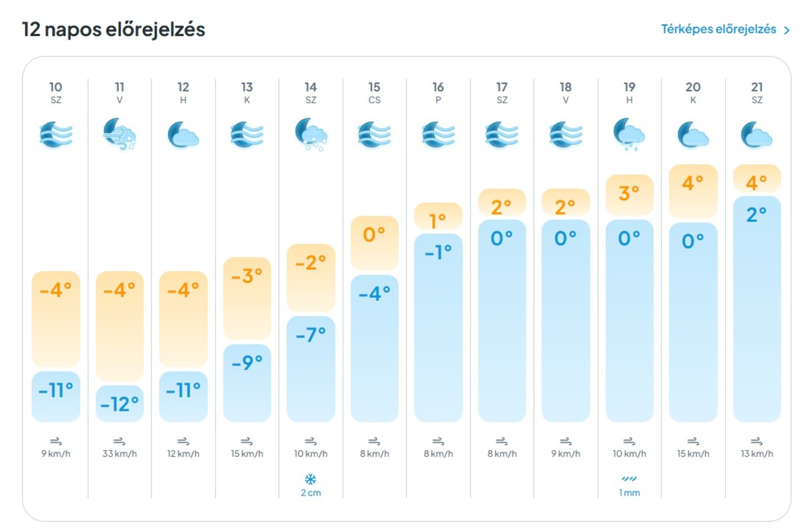Select the day 13 K column header
Screen dimensions: 801x532
tap(247, 93)
